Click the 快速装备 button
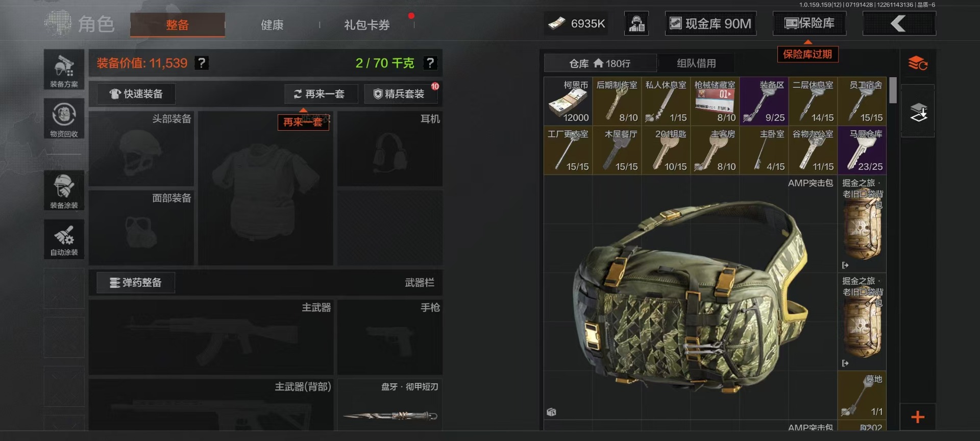This screenshot has height=441, width=980. click(136, 94)
